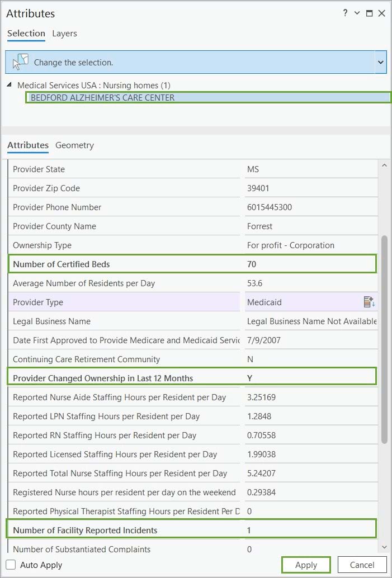Screen dimensions: 392x578
Task: Click the selection tool icon
Action: point(20,62)
